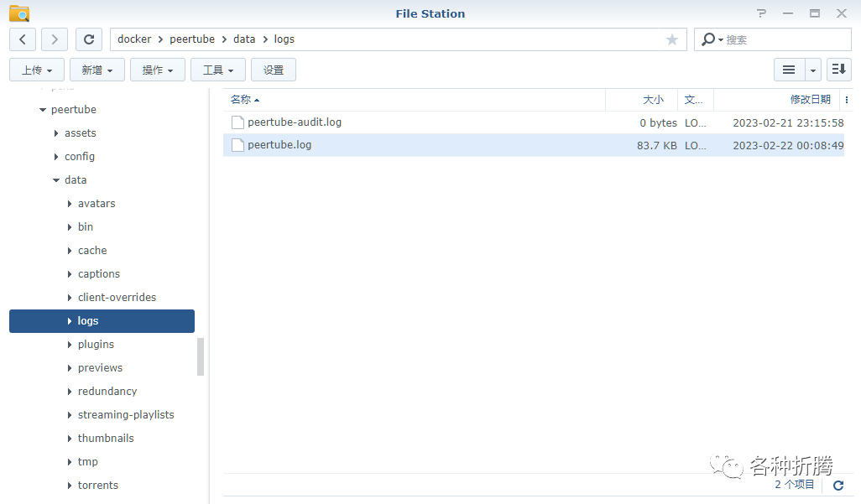861x504 pixels.
Task: Switch to list view mode icon
Action: pos(789,70)
